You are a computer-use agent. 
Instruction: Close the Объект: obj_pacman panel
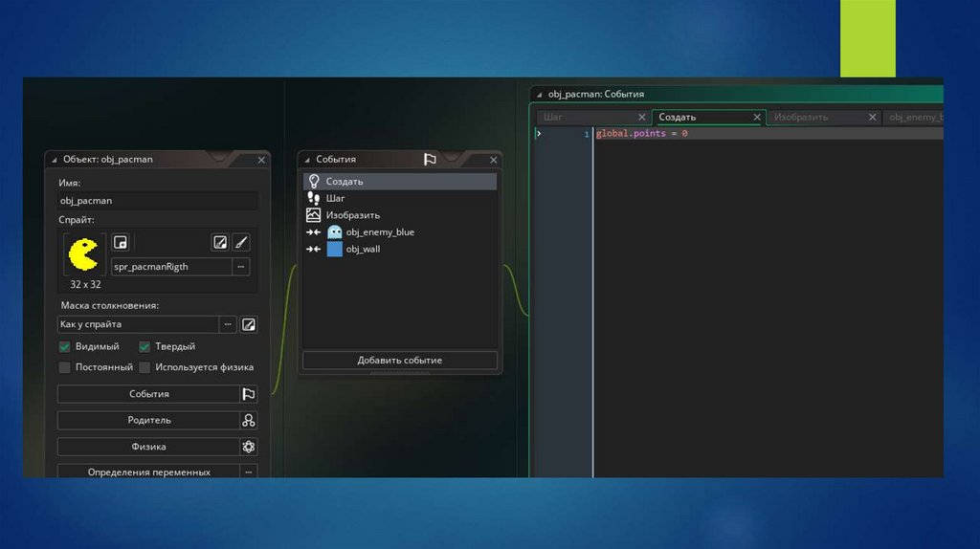(x=261, y=160)
